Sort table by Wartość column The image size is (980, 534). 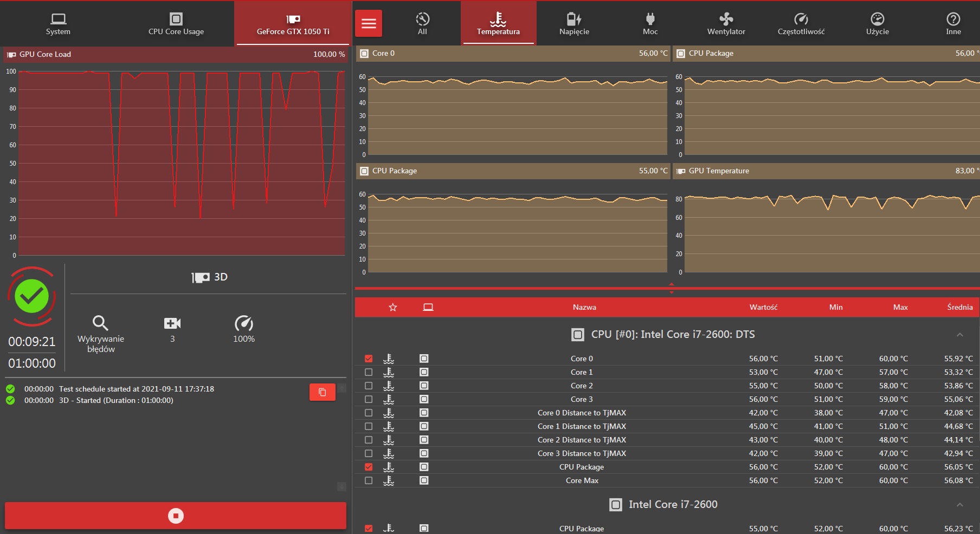point(763,307)
